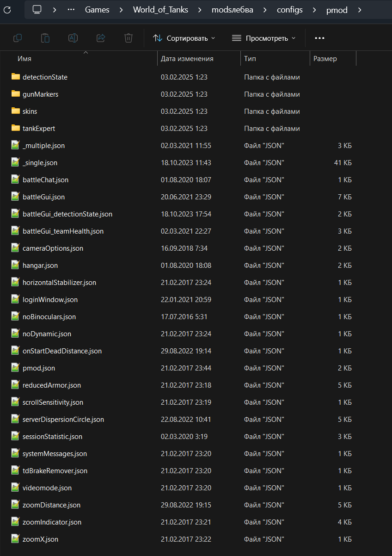This screenshot has width=392, height=556.
Task: Go to the Games breadcrumb folder
Action: 97,10
